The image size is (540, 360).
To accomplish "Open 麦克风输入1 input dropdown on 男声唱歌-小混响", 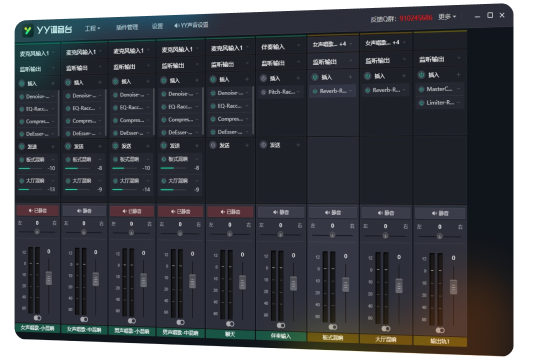I will (132, 51).
